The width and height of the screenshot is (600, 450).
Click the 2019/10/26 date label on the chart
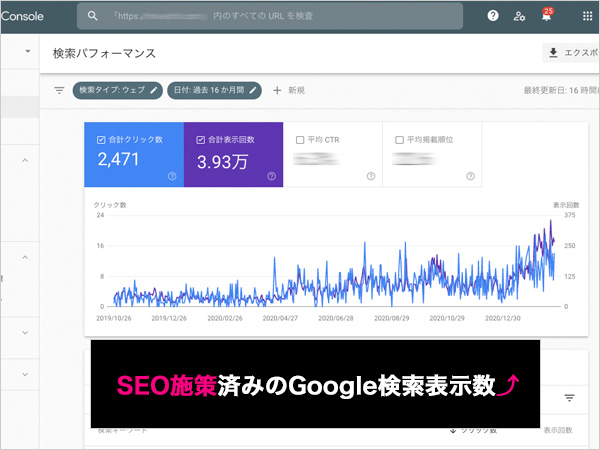(114, 318)
